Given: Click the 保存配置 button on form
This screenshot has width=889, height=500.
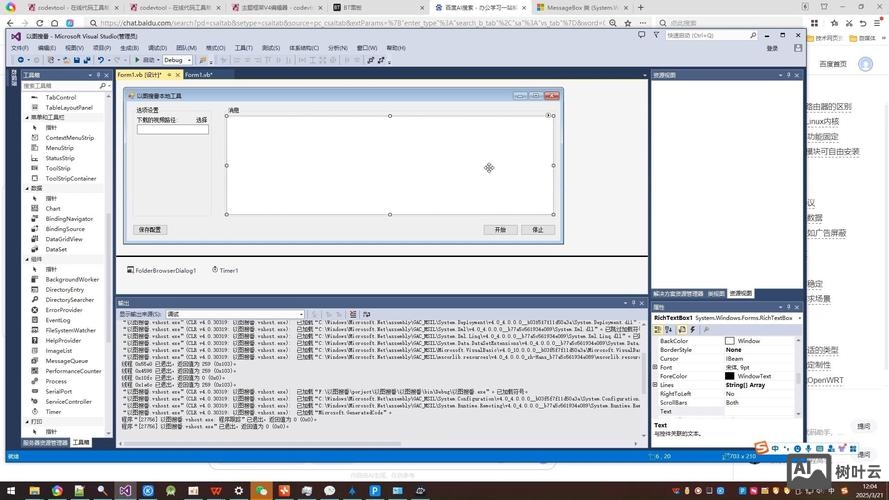Looking at the screenshot, I should click(x=150, y=230).
